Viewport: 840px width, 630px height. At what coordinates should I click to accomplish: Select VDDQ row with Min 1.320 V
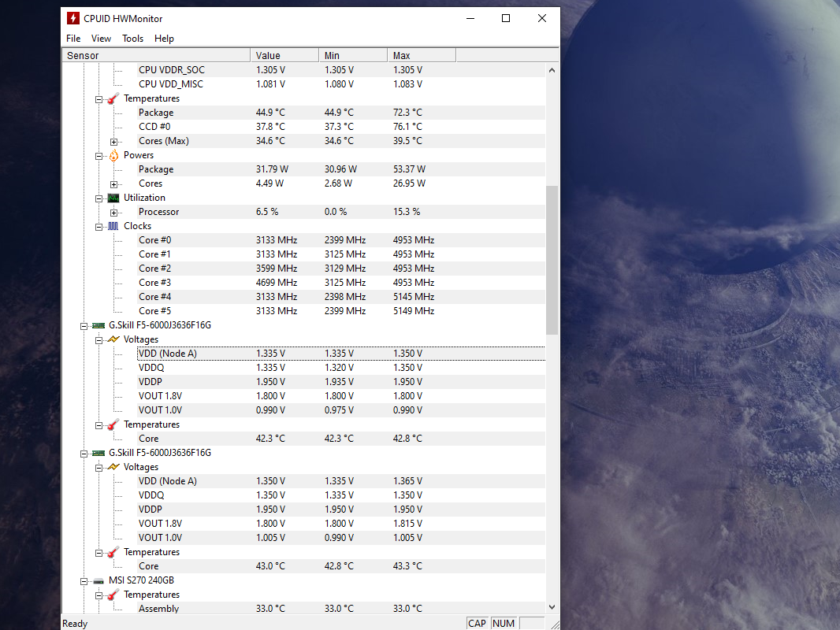coord(341,368)
